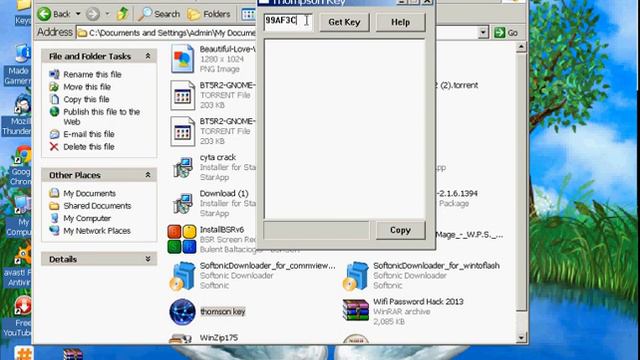Click the thomson key file name

tap(222, 311)
